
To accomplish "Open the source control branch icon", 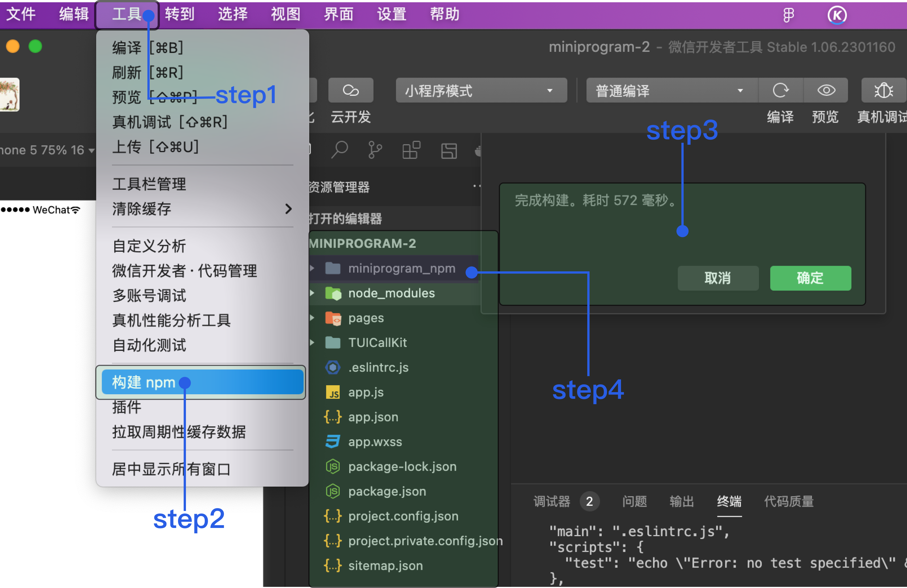I will point(375,150).
